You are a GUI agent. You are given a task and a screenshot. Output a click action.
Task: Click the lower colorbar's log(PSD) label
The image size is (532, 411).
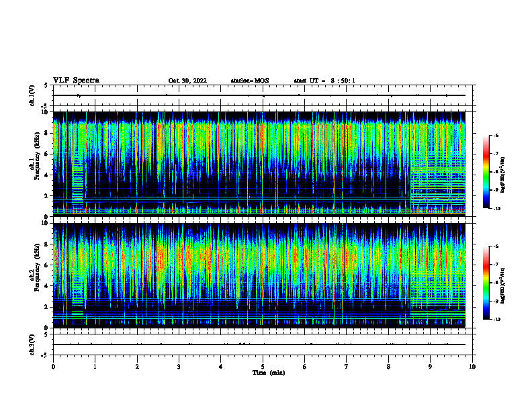(x=503, y=285)
